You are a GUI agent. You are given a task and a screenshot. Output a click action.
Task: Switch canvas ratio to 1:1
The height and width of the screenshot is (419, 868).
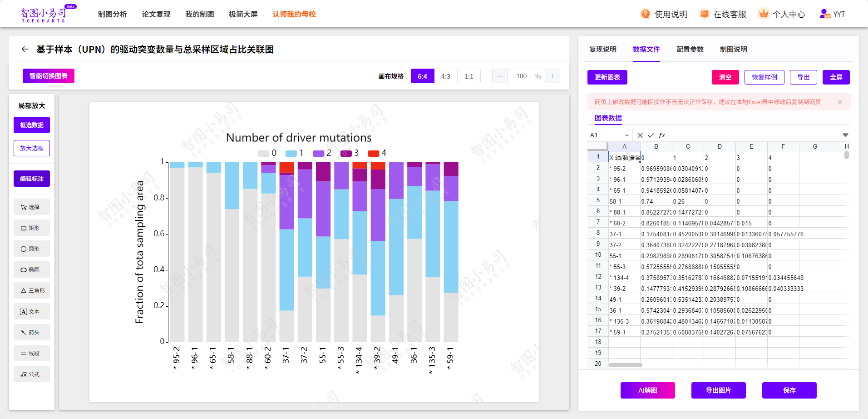(x=469, y=76)
